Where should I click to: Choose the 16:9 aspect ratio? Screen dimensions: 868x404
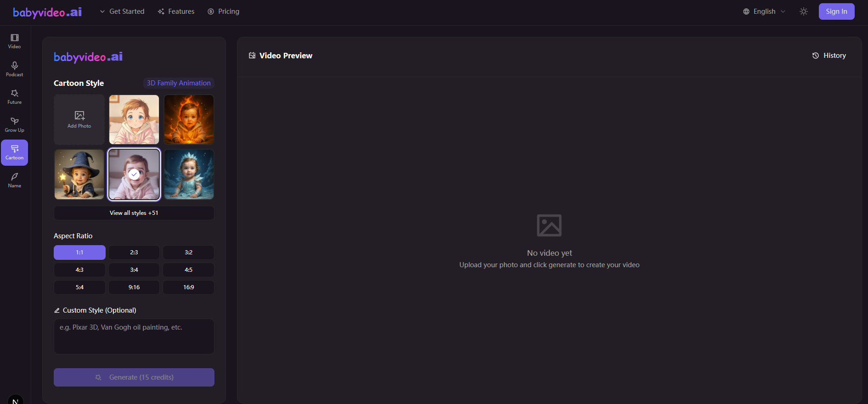pyautogui.click(x=189, y=287)
